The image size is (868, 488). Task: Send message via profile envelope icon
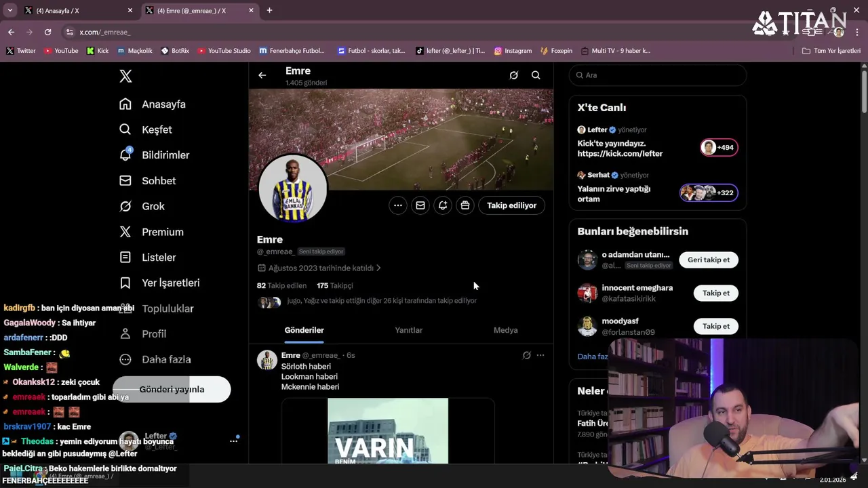tap(420, 205)
